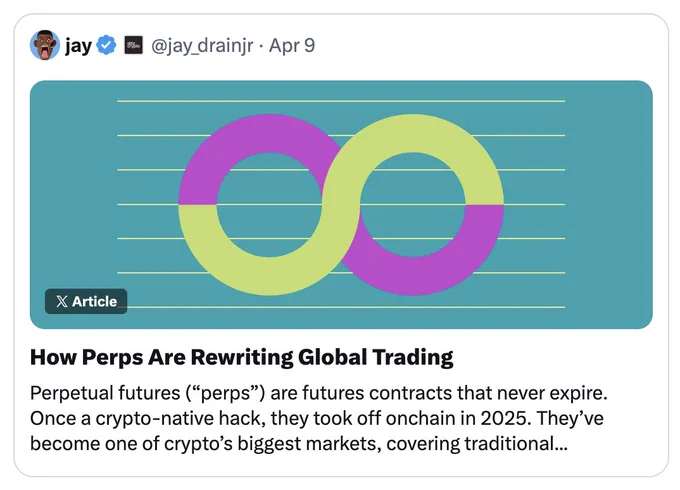Open the Apr 9 post timestamp

pos(292,45)
